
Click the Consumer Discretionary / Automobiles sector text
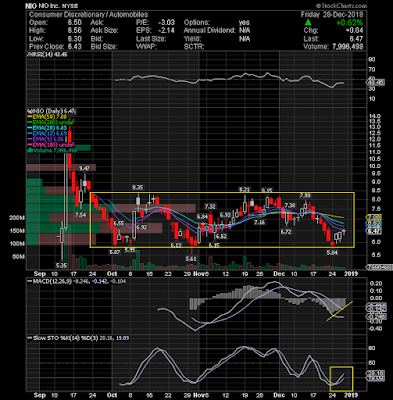point(88,15)
